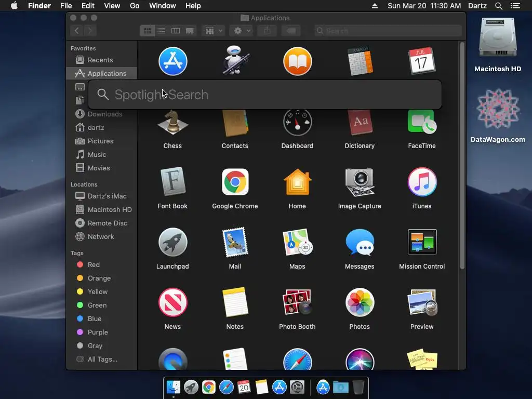Screen dimensions: 532x399
Task: Click the Spotlight magnifier in menu bar
Action: (498, 6)
